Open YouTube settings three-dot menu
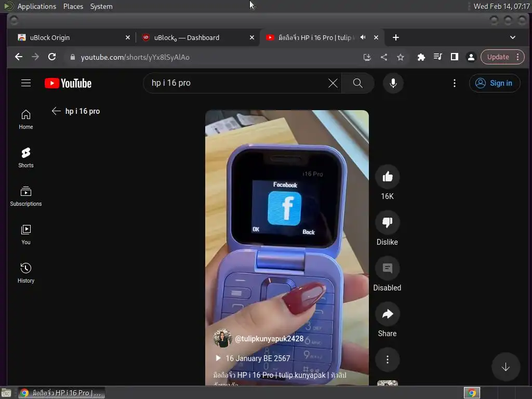This screenshot has height=399, width=532. point(454,83)
